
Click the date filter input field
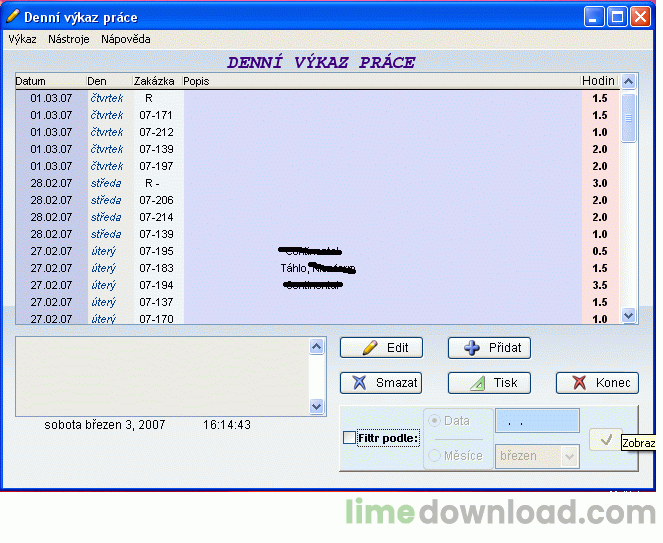coord(537,421)
